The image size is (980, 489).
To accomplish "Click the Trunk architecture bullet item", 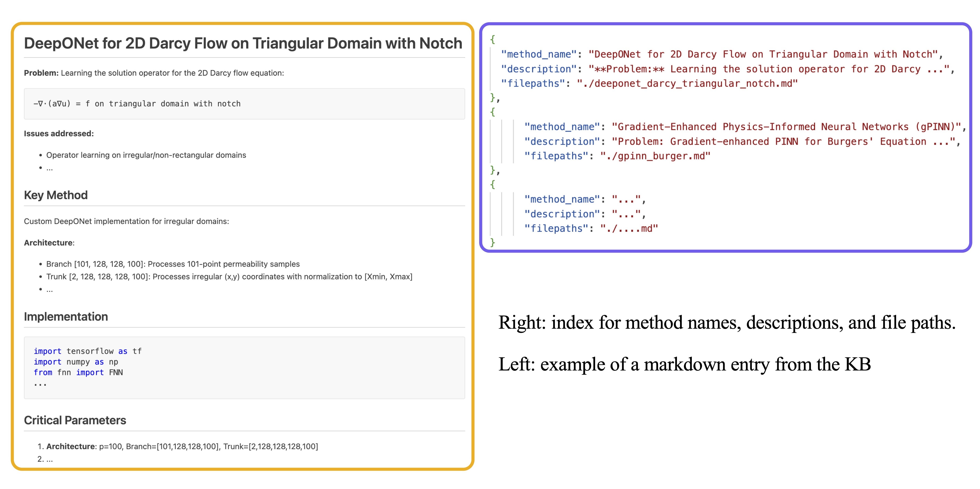I will pyautogui.click(x=229, y=276).
